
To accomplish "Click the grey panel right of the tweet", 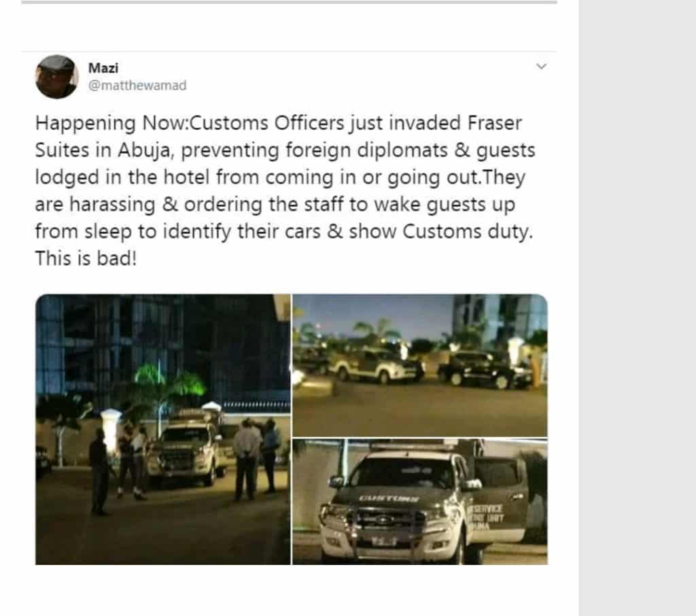I will [637, 306].
